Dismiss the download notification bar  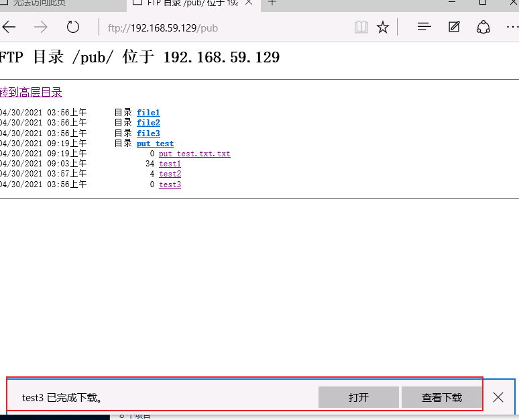[498, 397]
